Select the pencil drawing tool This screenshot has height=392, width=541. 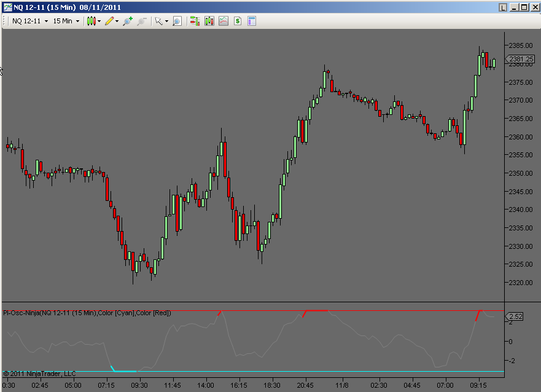[109, 21]
